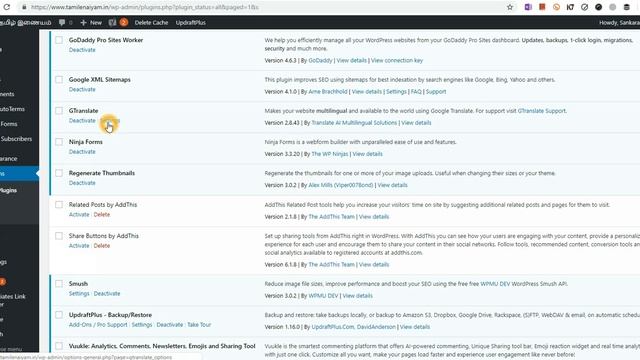This screenshot has width=640, height=360.
Task: Open Alex Mills (Viper007Bond) author link
Action: [340, 185]
